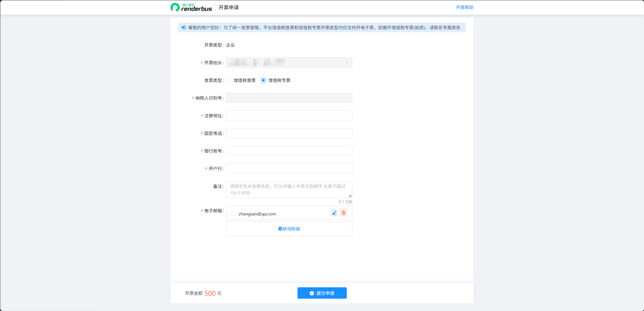Click the 纳税人识别号 input field
The width and height of the screenshot is (644, 311).
pos(289,98)
